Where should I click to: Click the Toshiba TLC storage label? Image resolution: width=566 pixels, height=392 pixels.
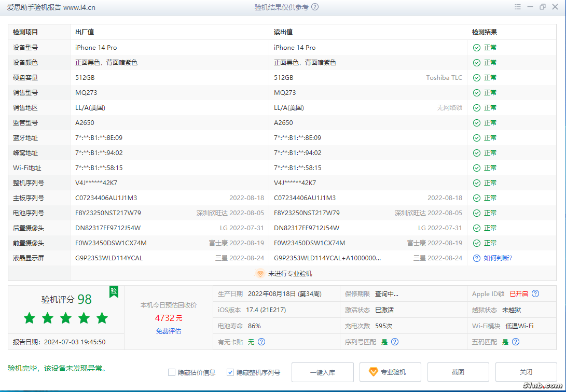[444, 78]
